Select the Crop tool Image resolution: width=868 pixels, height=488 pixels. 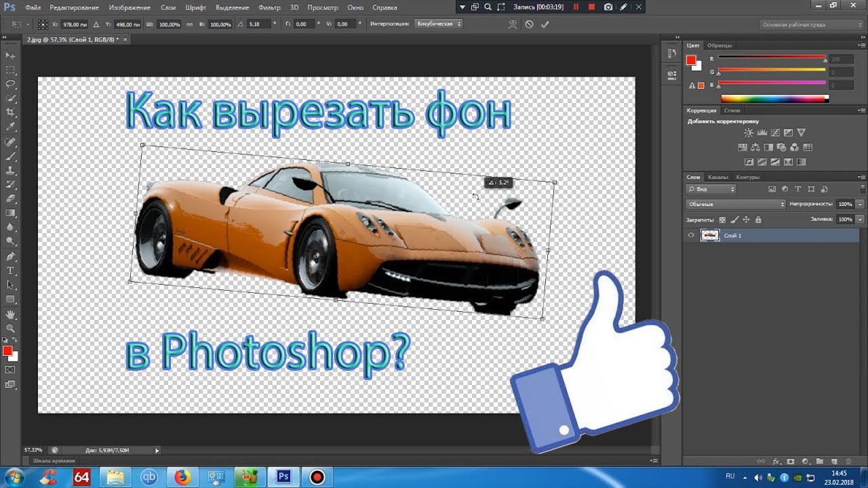(x=10, y=113)
